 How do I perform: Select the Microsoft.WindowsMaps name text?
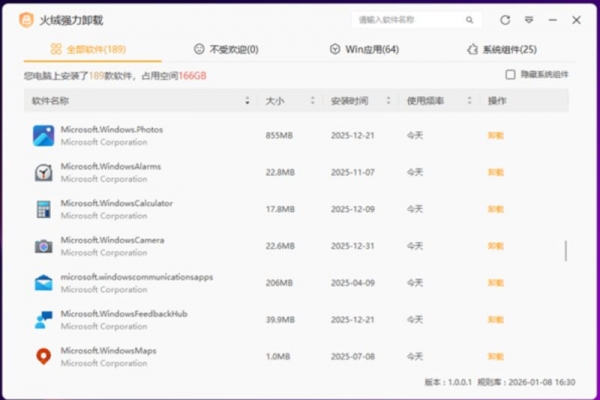(108, 351)
